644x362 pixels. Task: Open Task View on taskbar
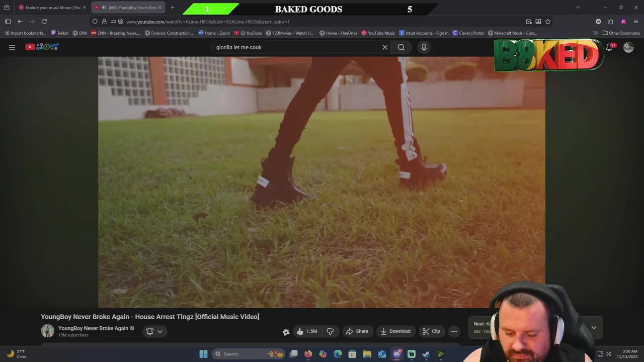(294, 354)
